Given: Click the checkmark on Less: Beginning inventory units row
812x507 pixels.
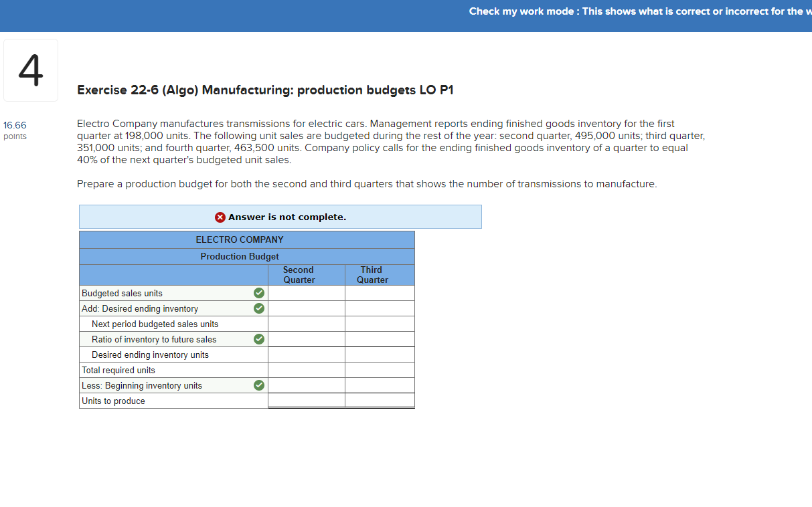Looking at the screenshot, I should click(x=259, y=385).
